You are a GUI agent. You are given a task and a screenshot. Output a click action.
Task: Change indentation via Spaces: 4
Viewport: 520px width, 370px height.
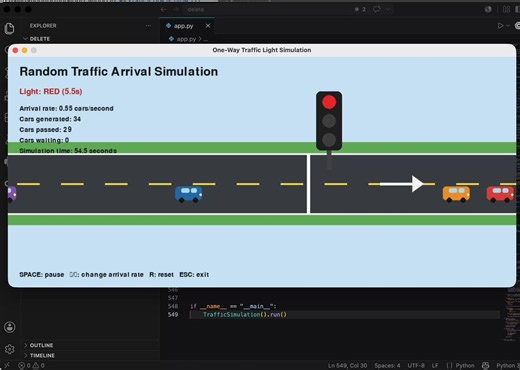click(387, 366)
